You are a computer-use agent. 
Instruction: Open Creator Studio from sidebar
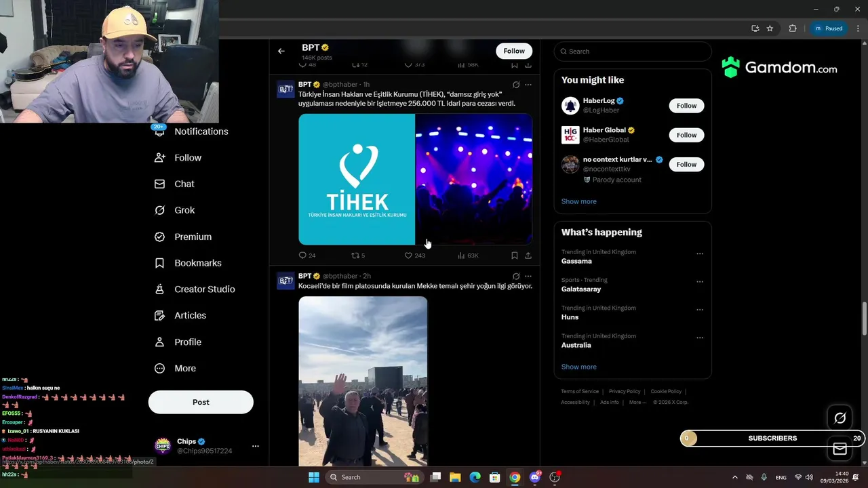coord(195,289)
